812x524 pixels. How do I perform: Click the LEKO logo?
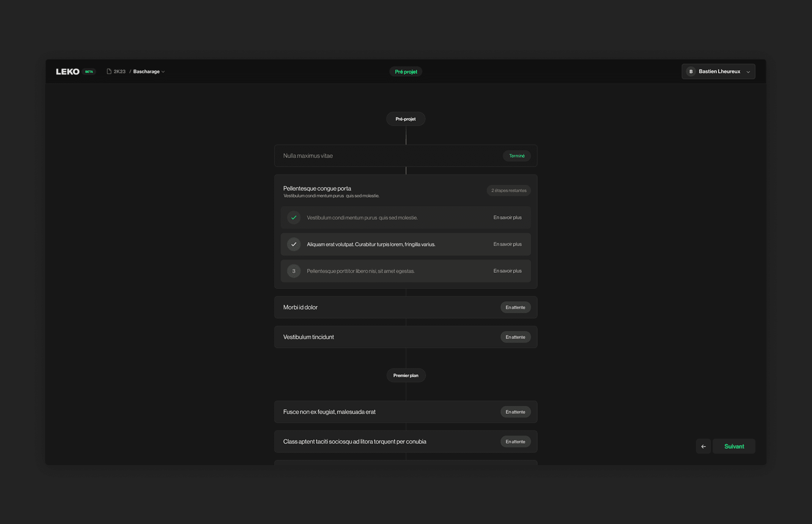coord(68,71)
